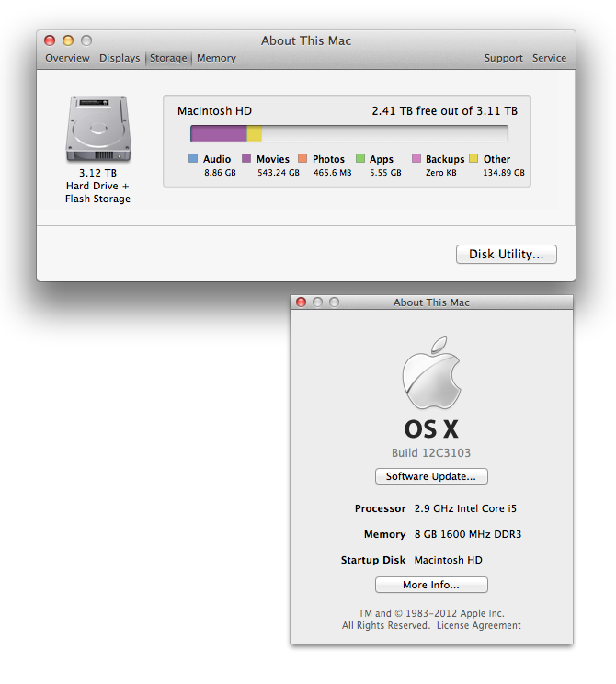Click the 'Processor' label
Viewport: 616px width, 684px height.
[380, 508]
